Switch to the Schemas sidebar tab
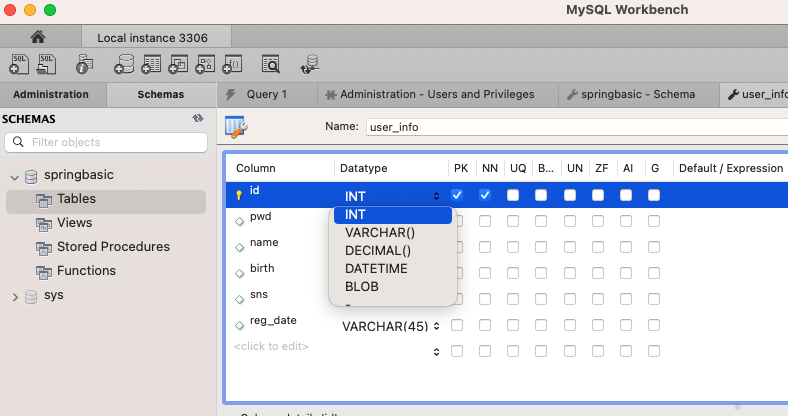This screenshot has width=788, height=416. coord(161,94)
